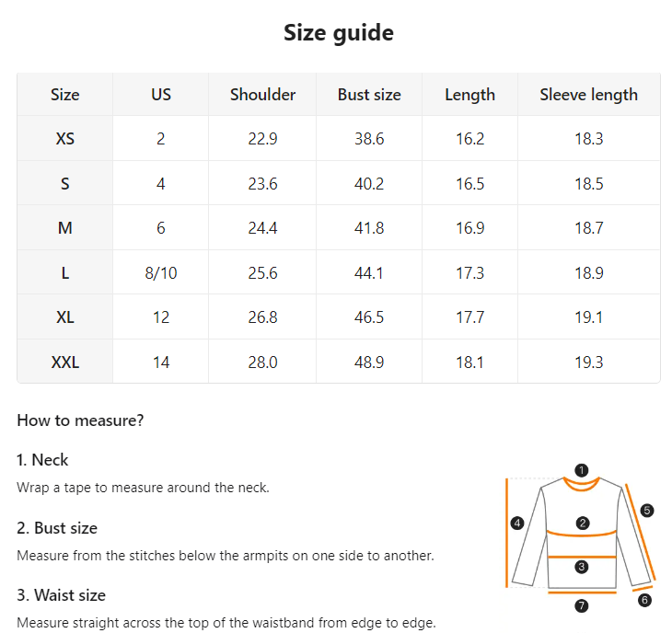This screenshot has height=633, width=672.
Task: Click marker 1 above the sweater neckline
Action: click(x=581, y=470)
